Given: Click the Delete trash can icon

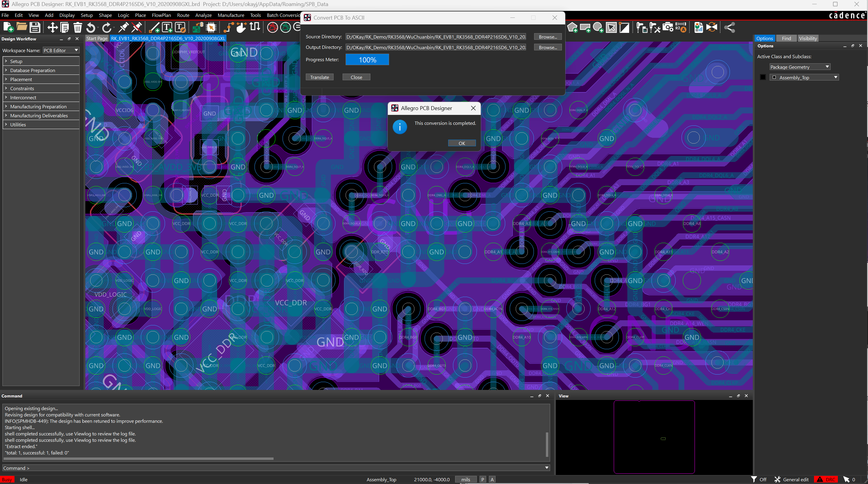Looking at the screenshot, I should (78, 27).
